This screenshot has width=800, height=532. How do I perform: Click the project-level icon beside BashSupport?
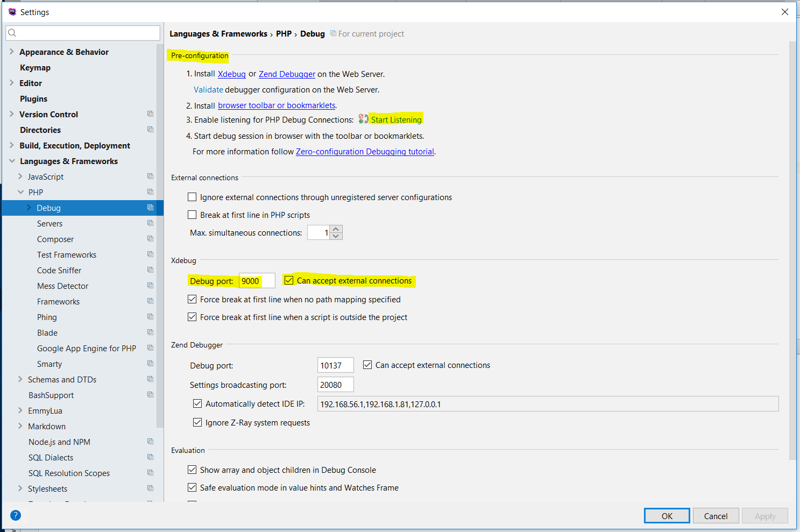150,395
